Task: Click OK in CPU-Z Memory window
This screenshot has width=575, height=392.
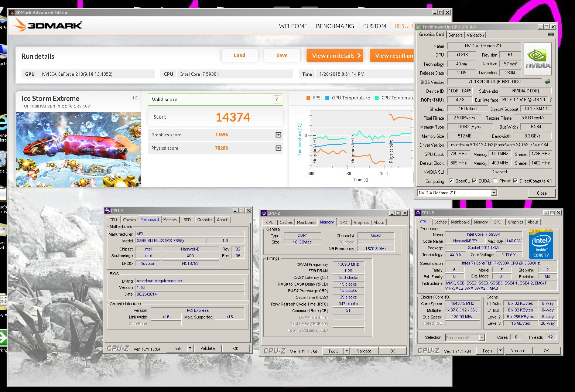Action: [392, 351]
